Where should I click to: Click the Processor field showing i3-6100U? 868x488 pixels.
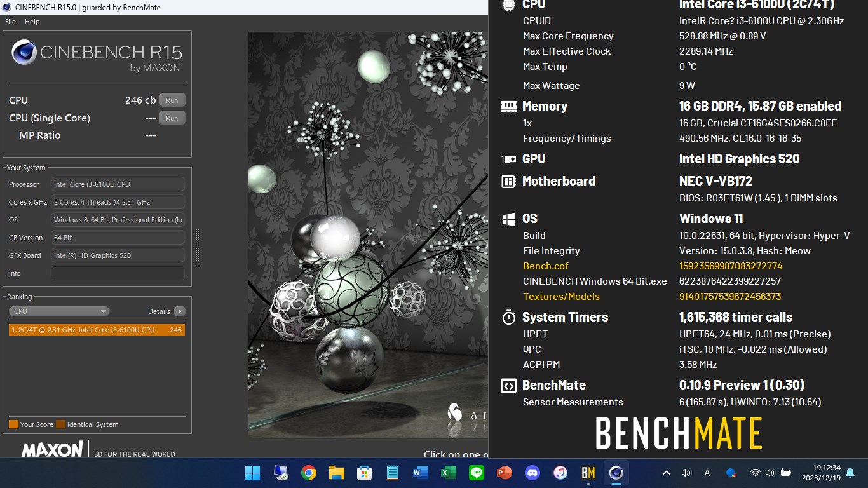tap(118, 184)
